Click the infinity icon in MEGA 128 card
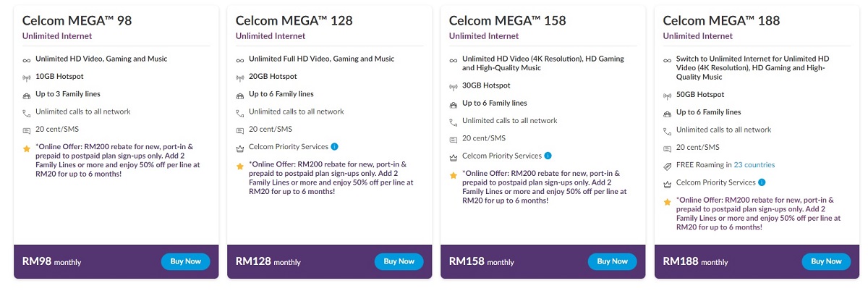 click(240, 60)
